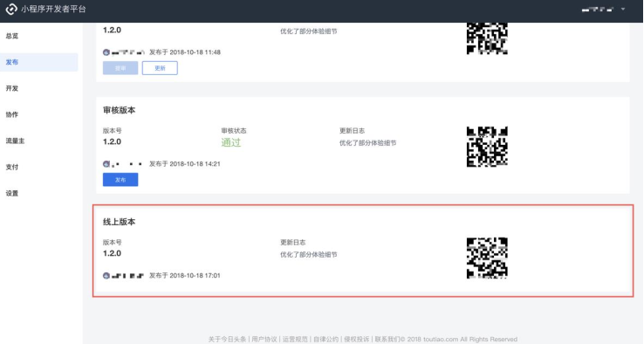644x344 pixels.
Task: Open the 侵权投诉 footer link
Action: coord(357,339)
